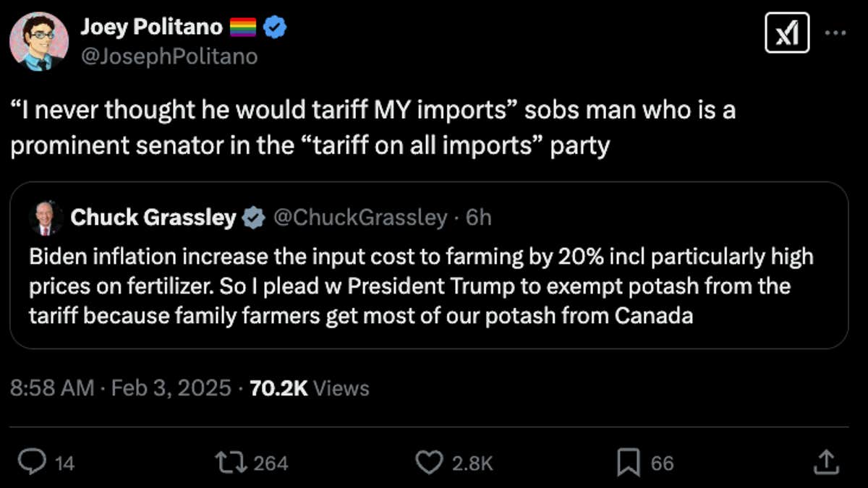This screenshot has height=488, width=868.
Task: Open the reply icon on the tweet
Action: coord(31,461)
